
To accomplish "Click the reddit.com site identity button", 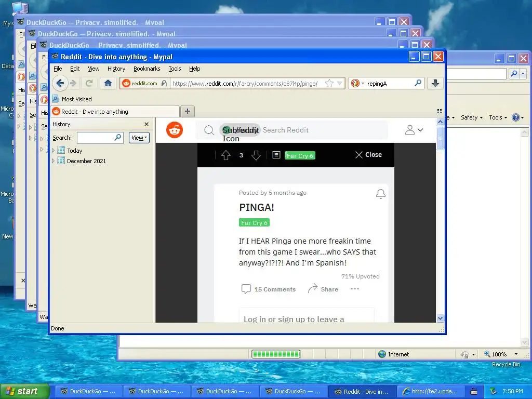I will point(144,83).
